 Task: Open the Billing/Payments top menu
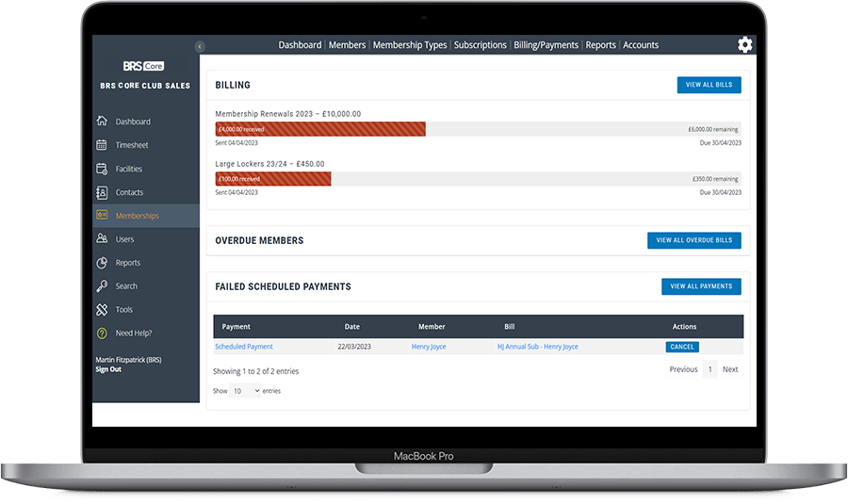click(546, 45)
